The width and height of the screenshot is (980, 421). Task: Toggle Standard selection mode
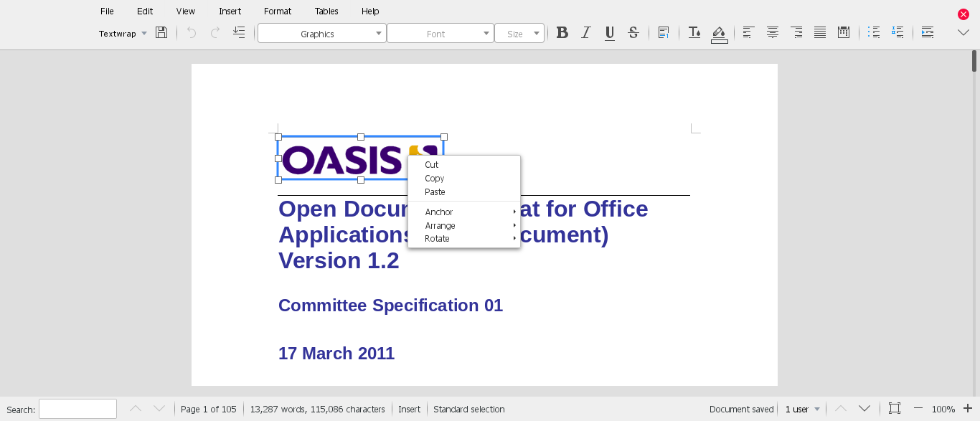pos(468,410)
